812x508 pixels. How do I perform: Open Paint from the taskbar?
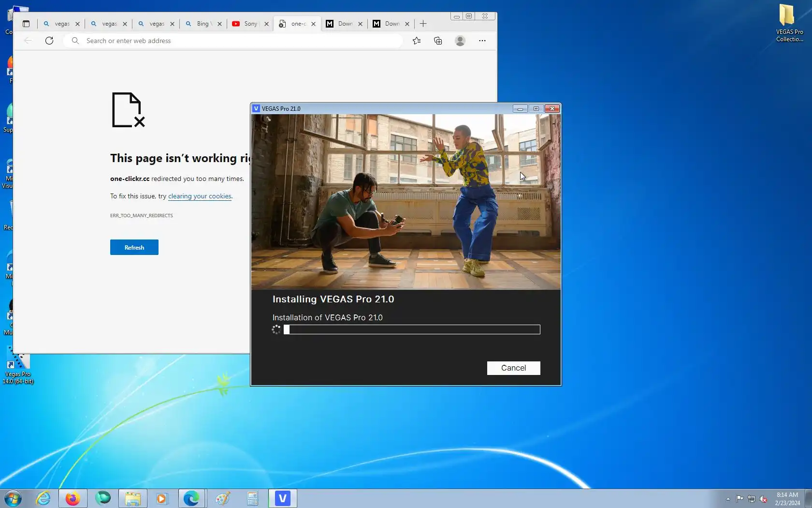pyautogui.click(x=222, y=498)
